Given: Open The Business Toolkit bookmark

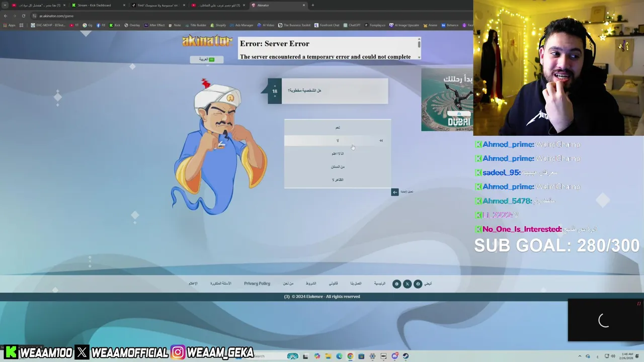Looking at the screenshot, I should [294, 25].
